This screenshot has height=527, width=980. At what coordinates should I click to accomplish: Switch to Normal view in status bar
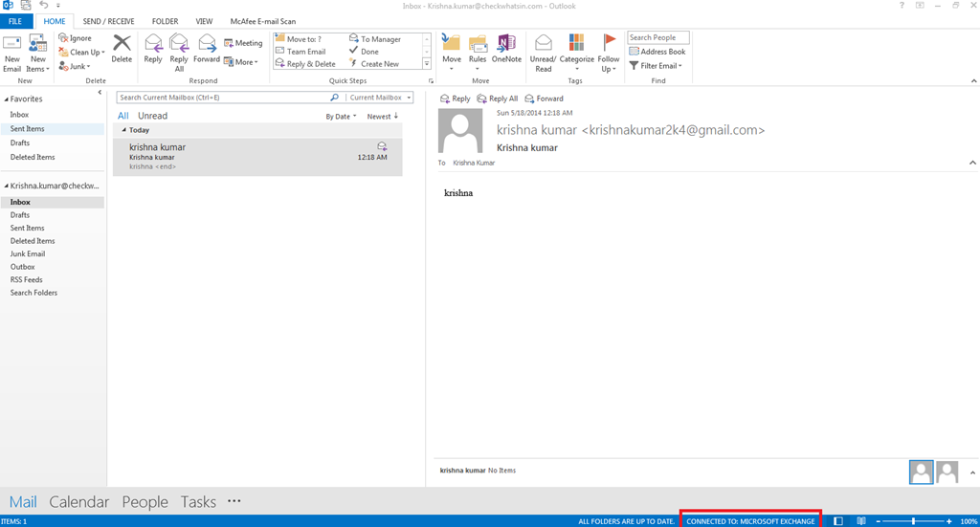(x=838, y=520)
